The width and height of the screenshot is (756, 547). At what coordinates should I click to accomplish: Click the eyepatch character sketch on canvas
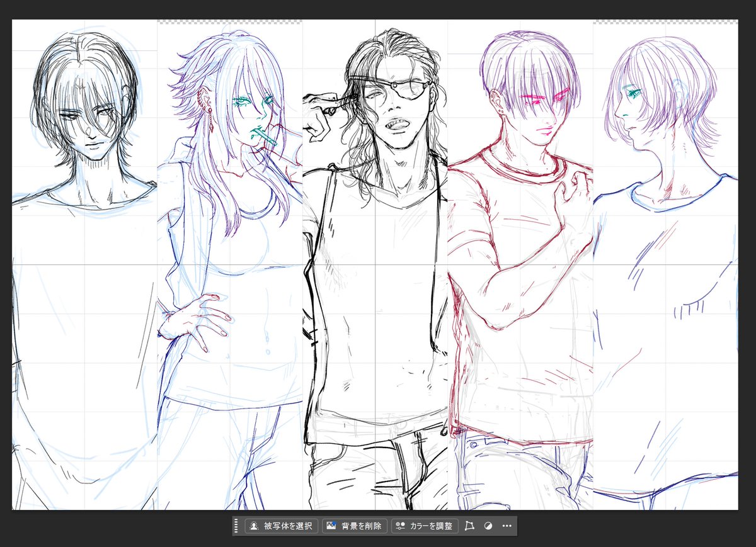coord(375,264)
